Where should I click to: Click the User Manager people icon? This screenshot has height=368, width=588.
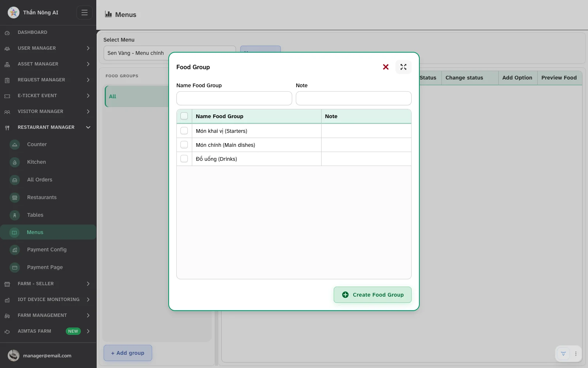7,49
